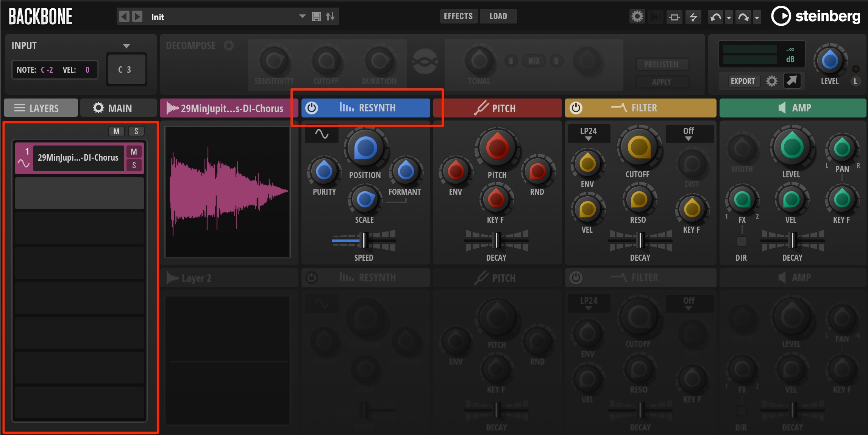868x435 pixels.
Task: Click the EFFECTS button
Action: tap(458, 16)
